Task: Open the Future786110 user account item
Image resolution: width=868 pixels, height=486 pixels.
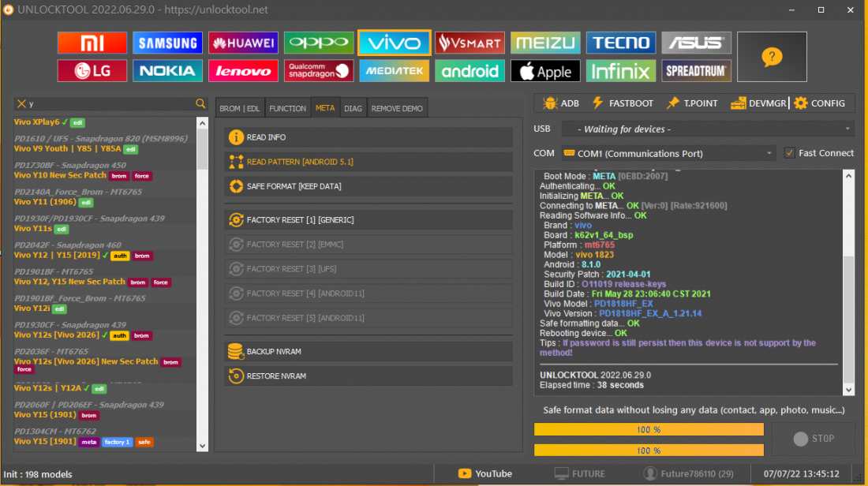Action: [x=688, y=474]
